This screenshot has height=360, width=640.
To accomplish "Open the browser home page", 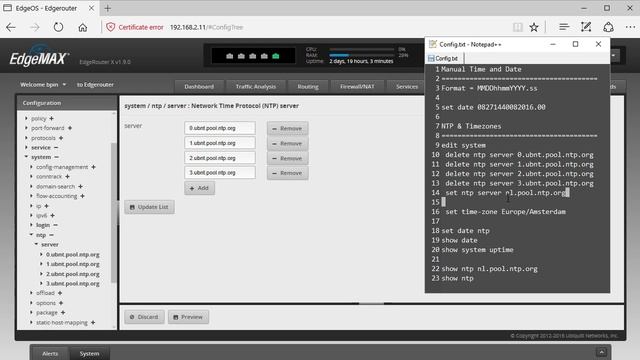I will (x=83, y=27).
